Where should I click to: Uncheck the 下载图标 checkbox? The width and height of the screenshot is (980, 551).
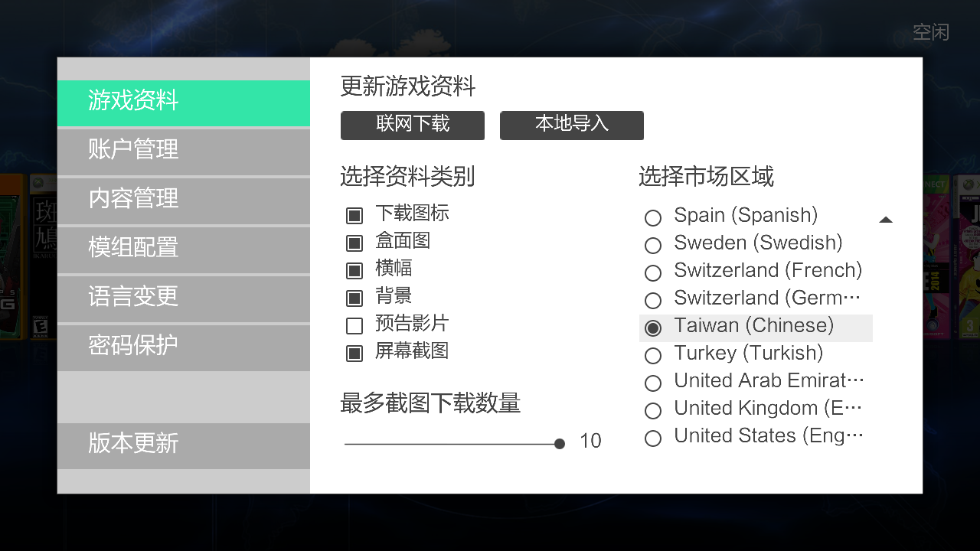(354, 216)
